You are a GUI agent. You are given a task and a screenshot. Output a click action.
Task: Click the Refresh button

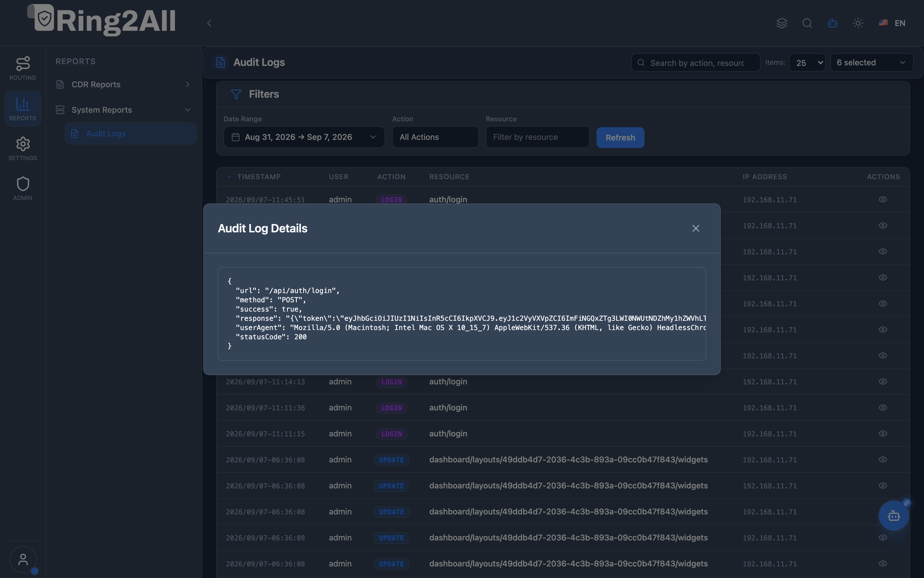620,138
